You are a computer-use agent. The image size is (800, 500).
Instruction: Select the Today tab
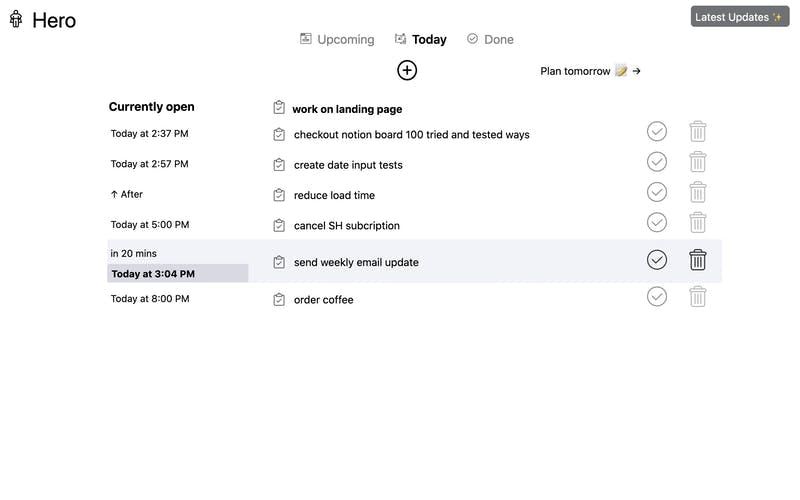coord(421,40)
